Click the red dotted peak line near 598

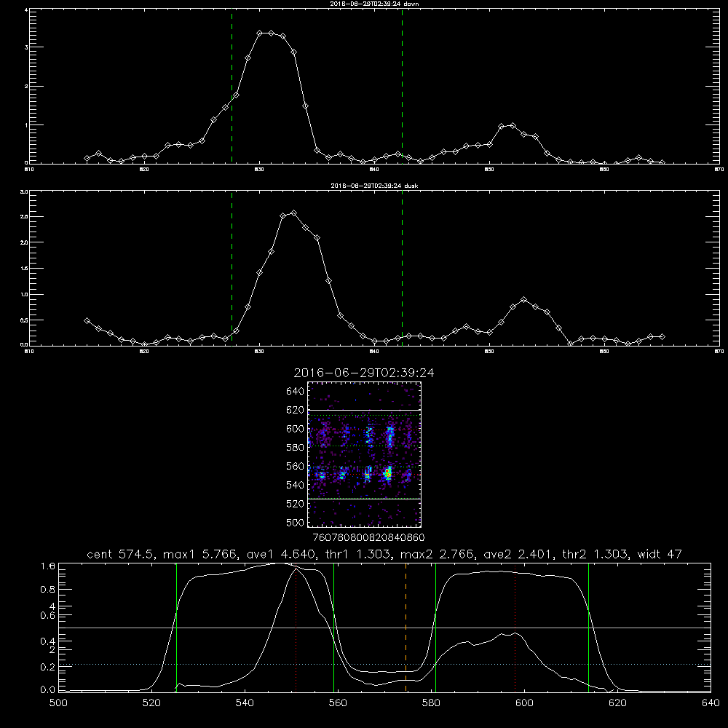click(x=515, y=628)
